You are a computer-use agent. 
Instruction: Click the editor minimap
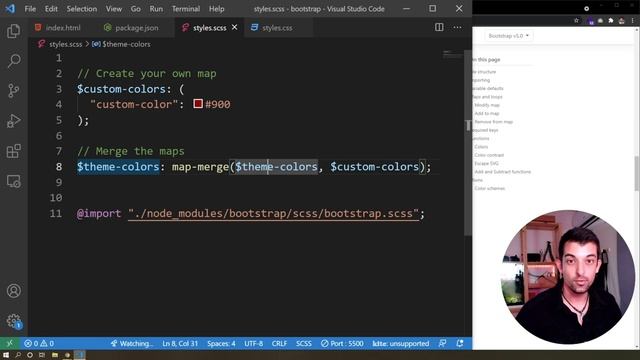(x=452, y=54)
